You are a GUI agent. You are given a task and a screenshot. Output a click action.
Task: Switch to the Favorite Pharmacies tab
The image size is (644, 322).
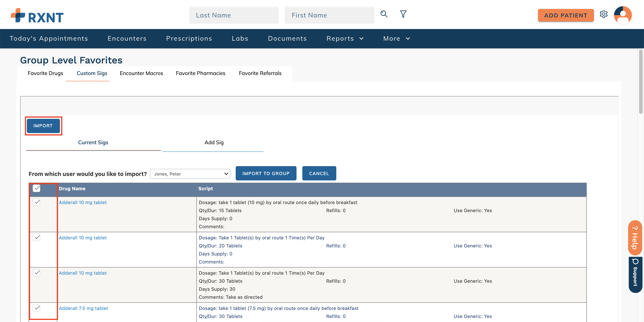[x=200, y=73]
